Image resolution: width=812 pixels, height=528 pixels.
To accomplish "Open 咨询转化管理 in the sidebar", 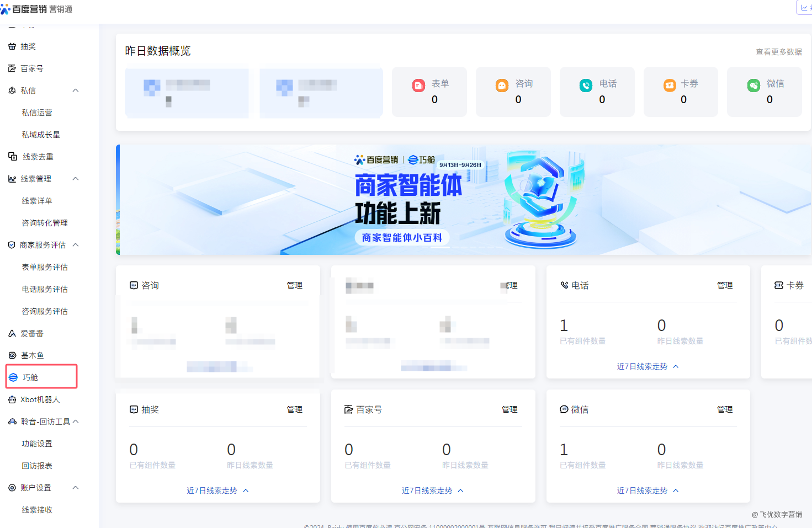I will coord(45,223).
